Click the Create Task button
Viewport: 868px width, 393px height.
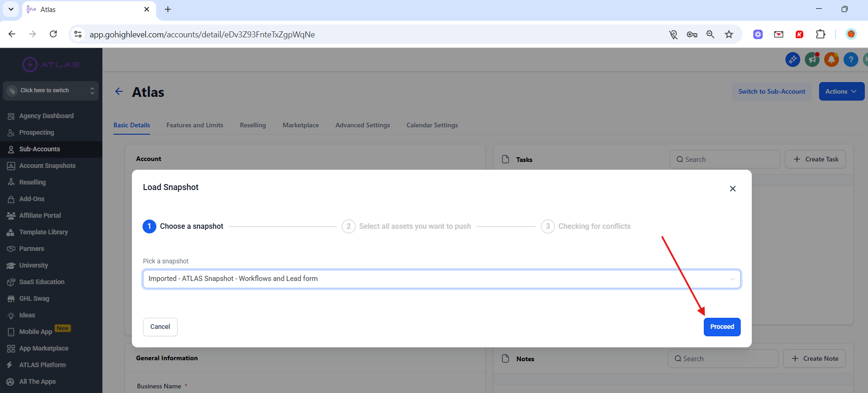coord(815,159)
